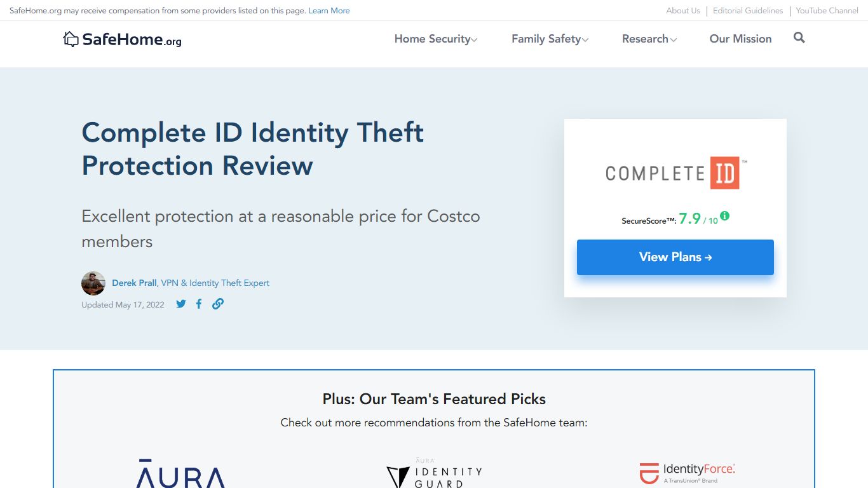
Task: Select the IdentityForce featured logo
Action: click(688, 473)
